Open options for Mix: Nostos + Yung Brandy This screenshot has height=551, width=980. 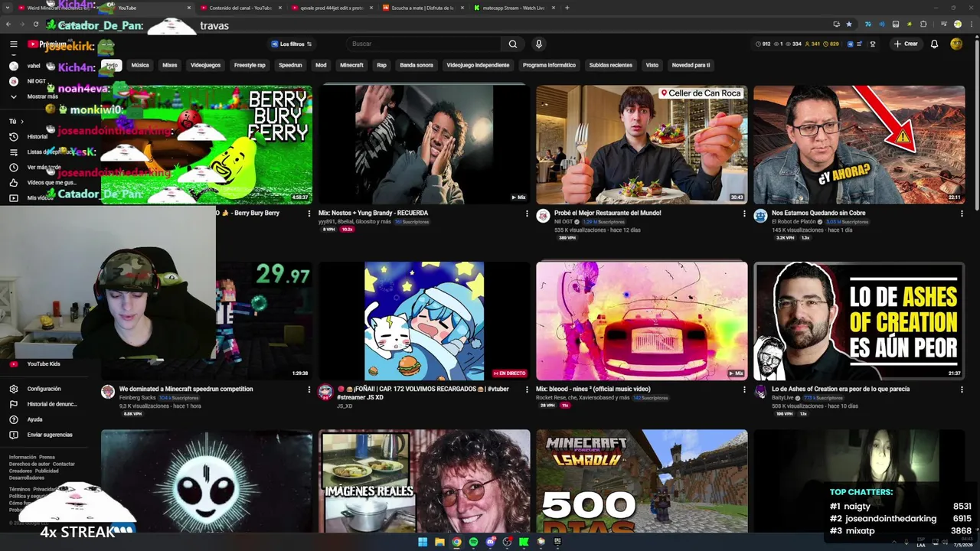(527, 214)
